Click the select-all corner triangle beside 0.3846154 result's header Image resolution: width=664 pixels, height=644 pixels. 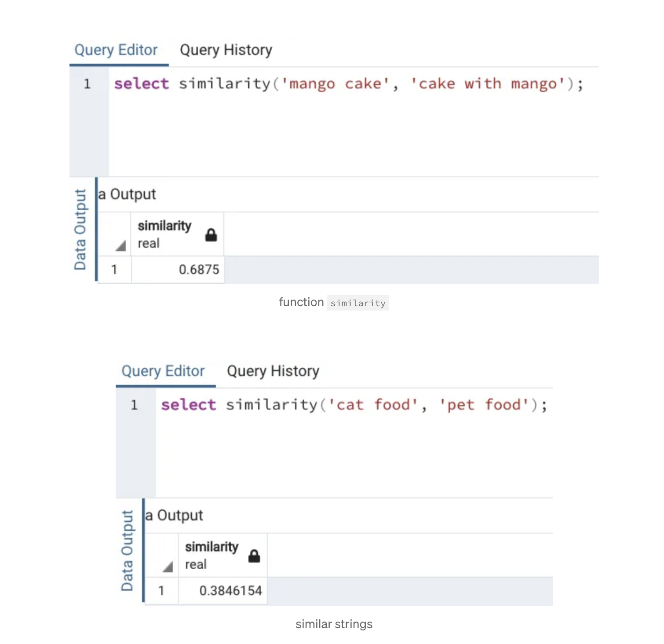click(168, 567)
